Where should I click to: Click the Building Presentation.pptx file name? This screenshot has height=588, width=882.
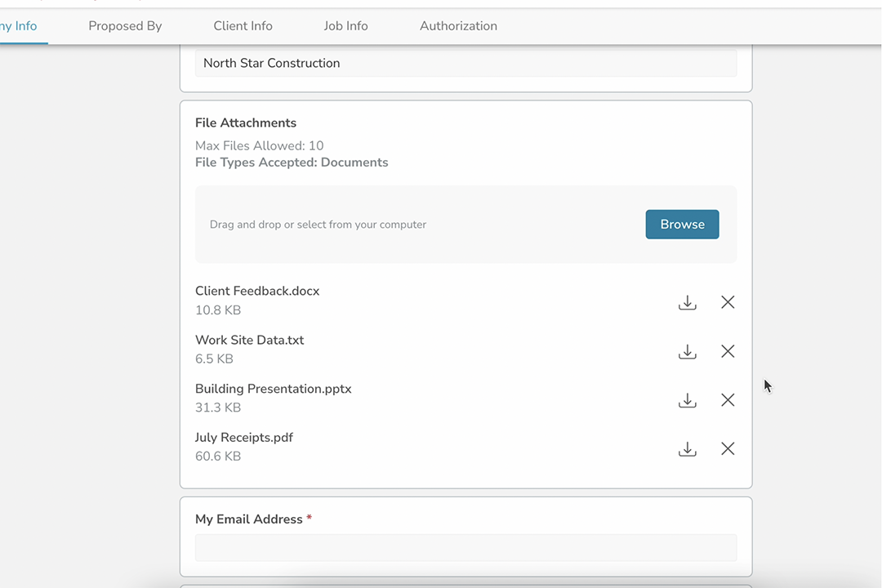coord(273,389)
